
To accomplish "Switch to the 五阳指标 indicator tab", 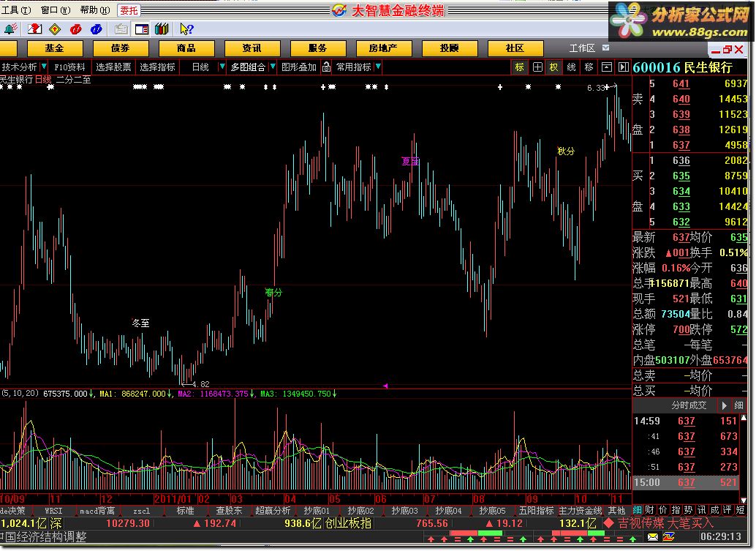I will [536, 511].
